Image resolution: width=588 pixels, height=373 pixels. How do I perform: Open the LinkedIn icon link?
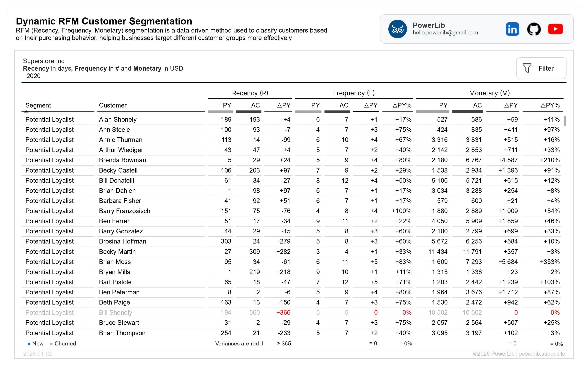pos(512,29)
